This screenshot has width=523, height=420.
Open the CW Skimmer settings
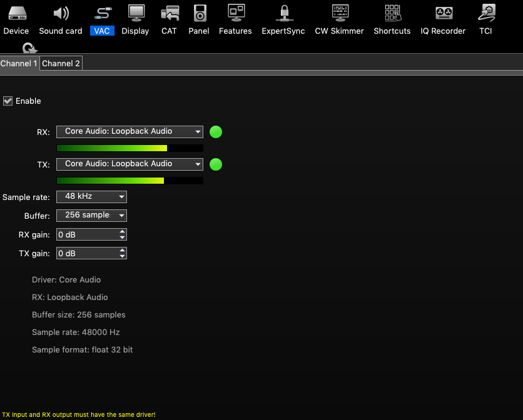point(339,13)
